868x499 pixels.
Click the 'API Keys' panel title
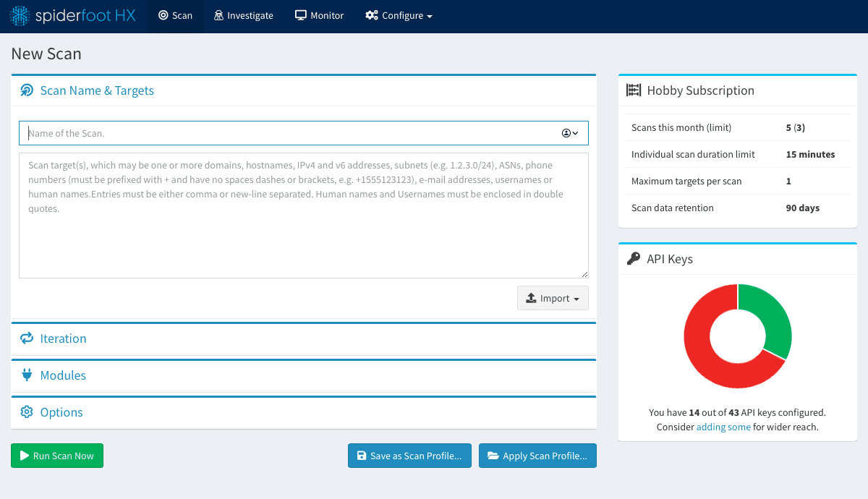(x=670, y=259)
